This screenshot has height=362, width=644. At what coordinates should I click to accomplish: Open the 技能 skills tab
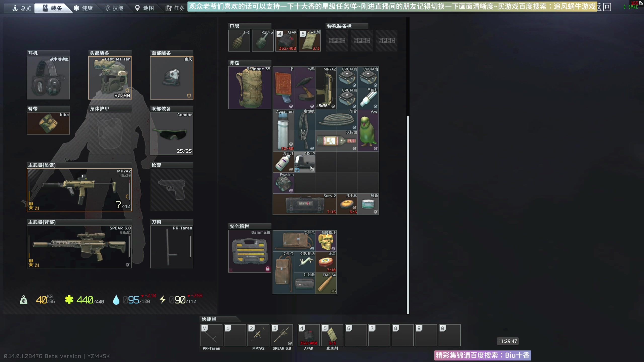tap(114, 8)
